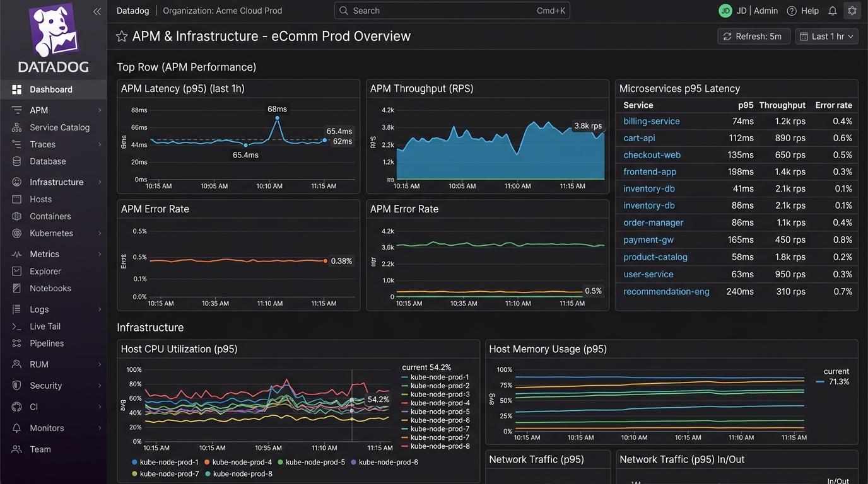Toggle kube-node-prod-1 series in right legend
Image resolution: width=868 pixels, height=484 pixels.
click(x=435, y=377)
